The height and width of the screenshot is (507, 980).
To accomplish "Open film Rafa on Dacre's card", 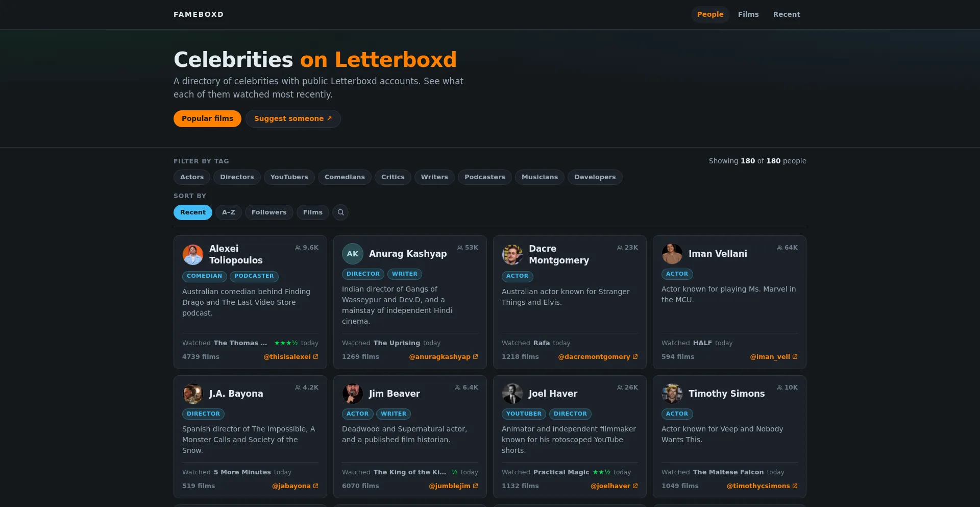I will point(542,343).
